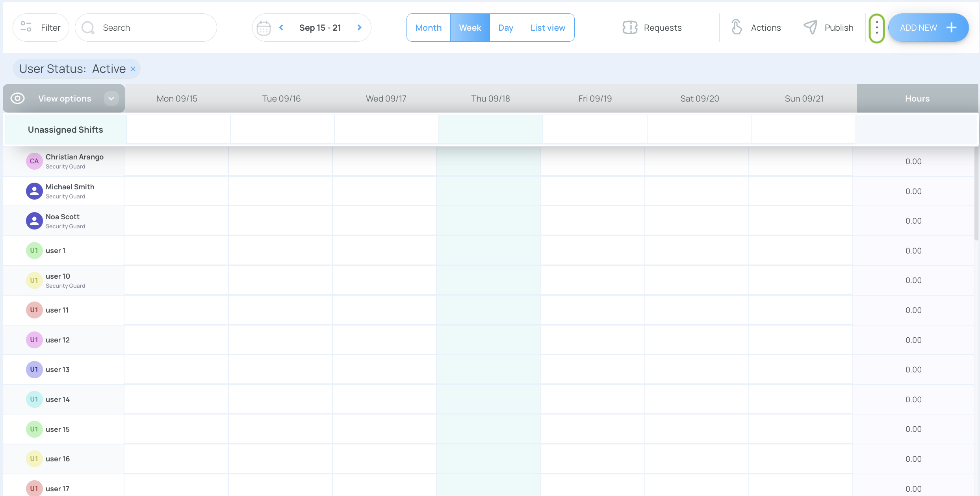Click Michael Smith's Thu 09/18 cell

click(488, 191)
